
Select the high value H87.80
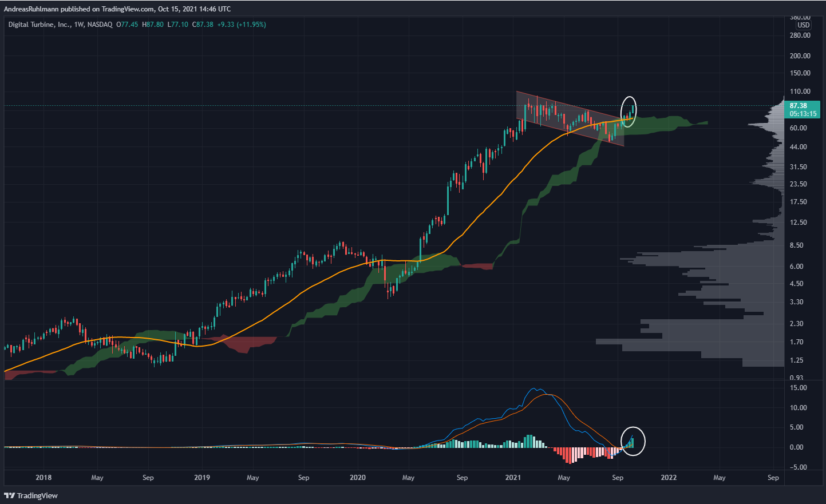(153, 25)
